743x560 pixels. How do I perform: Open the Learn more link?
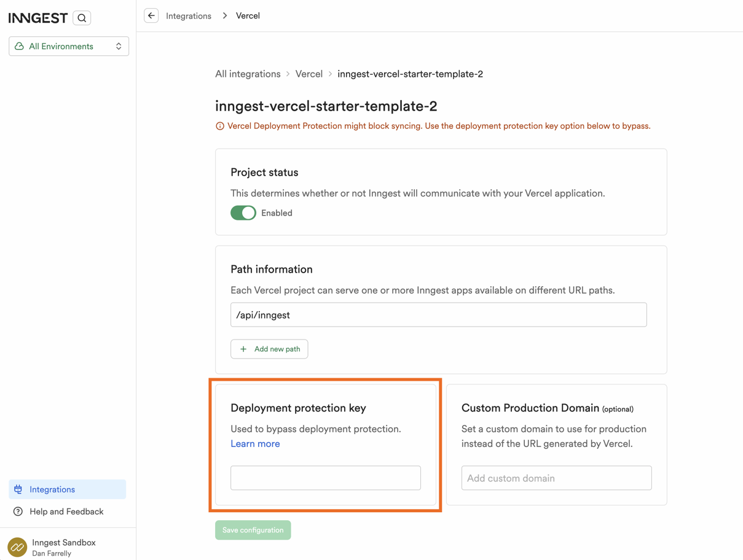coord(255,444)
